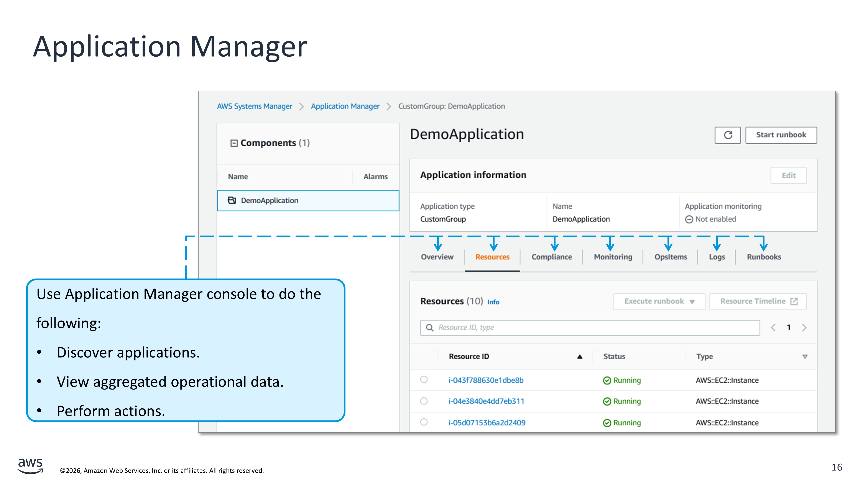This screenshot has width=868, height=488.
Task: Switch to the Compliance tab
Action: pos(552,257)
